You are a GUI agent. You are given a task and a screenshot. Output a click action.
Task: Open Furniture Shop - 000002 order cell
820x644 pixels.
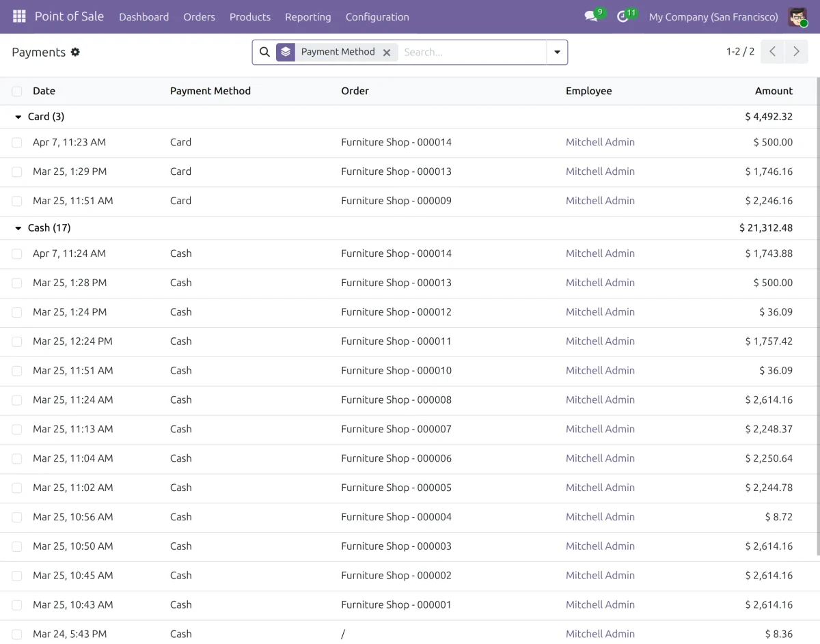396,576
